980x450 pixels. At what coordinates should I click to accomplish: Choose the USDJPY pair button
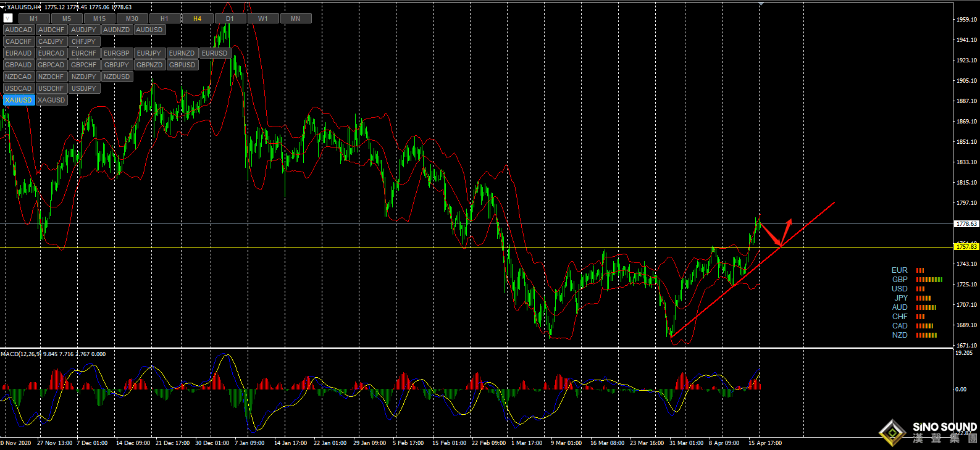coord(84,88)
